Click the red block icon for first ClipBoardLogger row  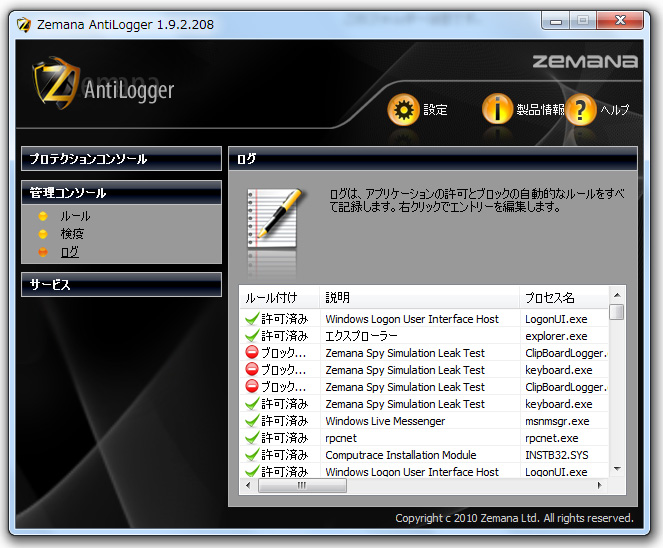252,352
